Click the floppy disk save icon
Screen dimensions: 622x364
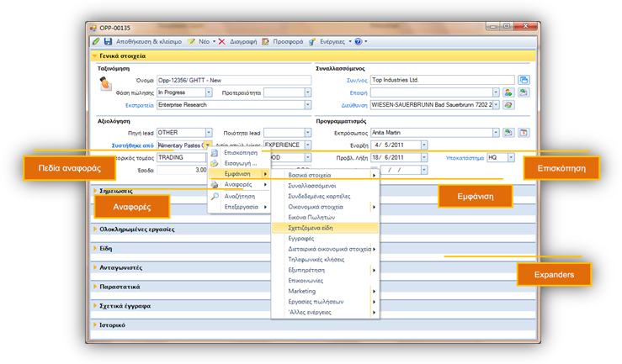108,41
